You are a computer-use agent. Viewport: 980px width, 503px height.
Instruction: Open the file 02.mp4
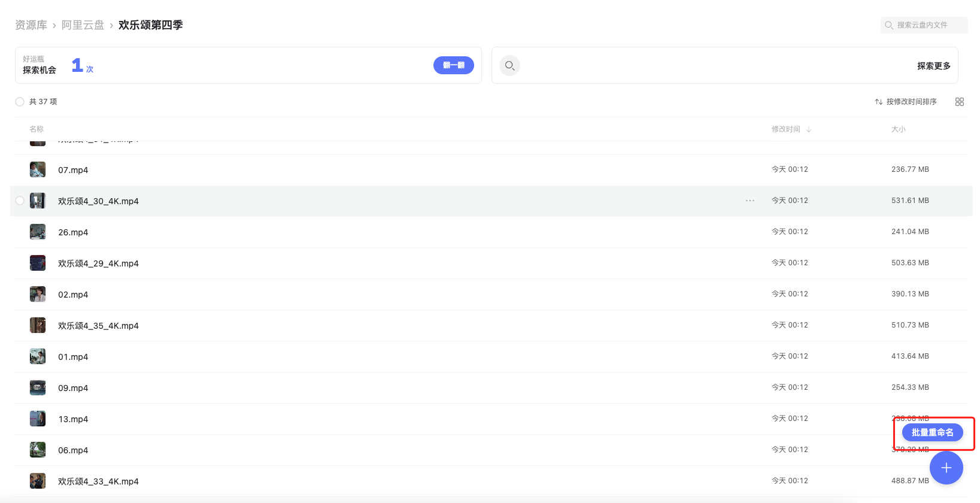(x=73, y=295)
